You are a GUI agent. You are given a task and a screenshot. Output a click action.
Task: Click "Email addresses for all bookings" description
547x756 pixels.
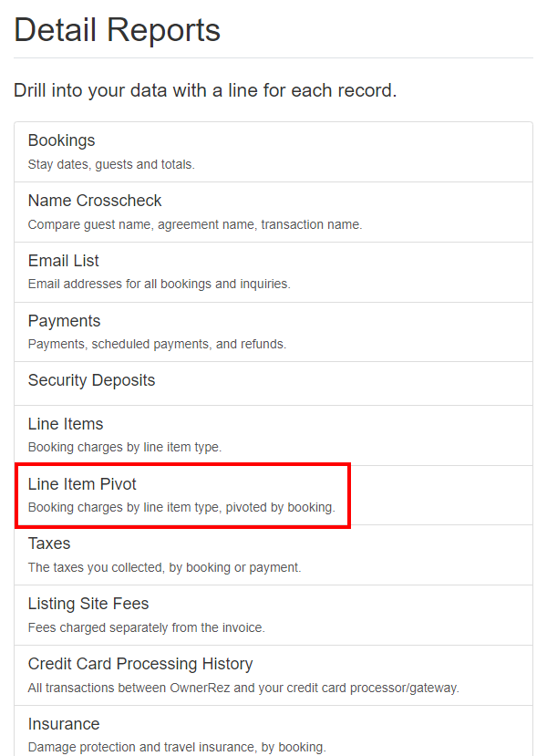tap(159, 284)
